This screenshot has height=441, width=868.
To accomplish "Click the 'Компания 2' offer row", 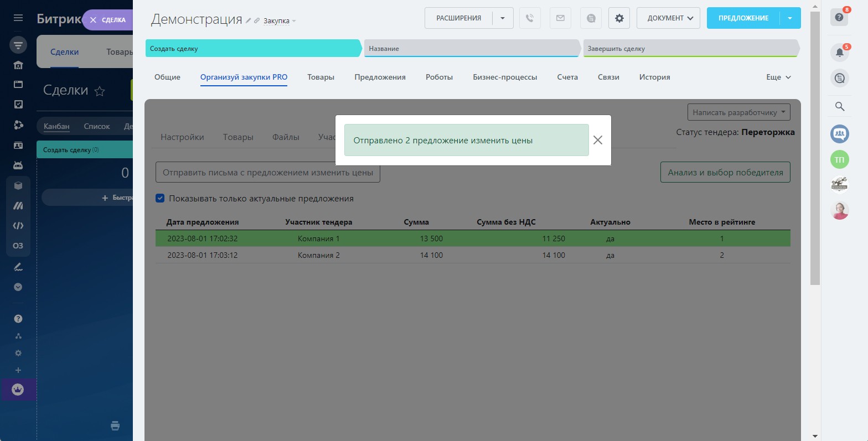I will [x=318, y=255].
